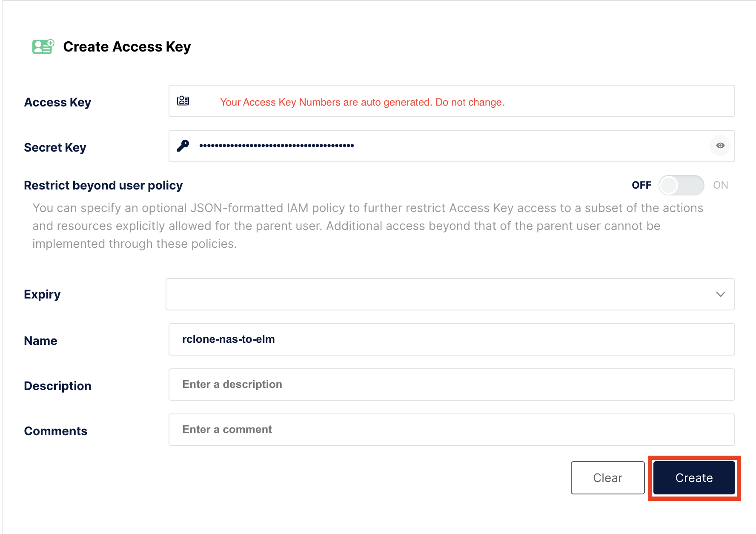This screenshot has height=534, width=756.
Task: Click the Restrict beyond user policy heading
Action: (x=103, y=185)
